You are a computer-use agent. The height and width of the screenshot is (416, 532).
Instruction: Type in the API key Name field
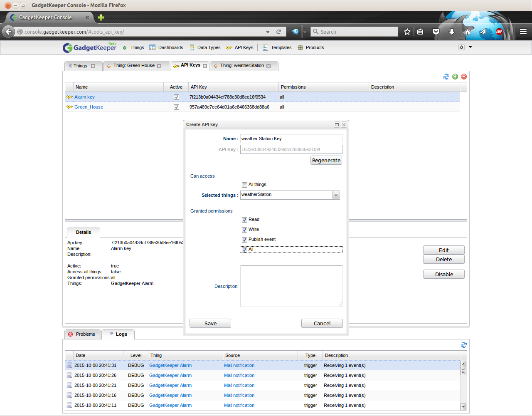point(291,138)
